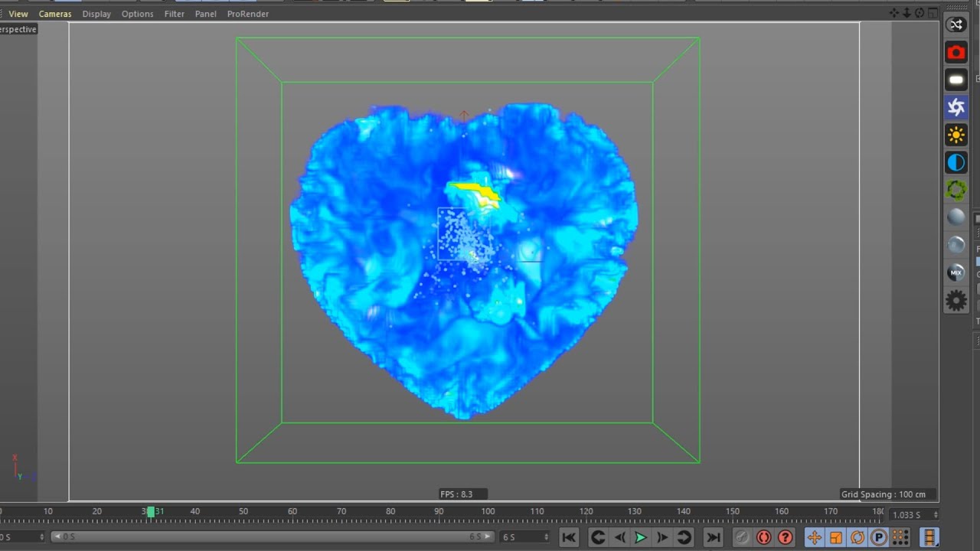Click frame 150 on the timeline ruler
Image resolution: width=980 pixels, height=551 pixels.
[x=733, y=511]
